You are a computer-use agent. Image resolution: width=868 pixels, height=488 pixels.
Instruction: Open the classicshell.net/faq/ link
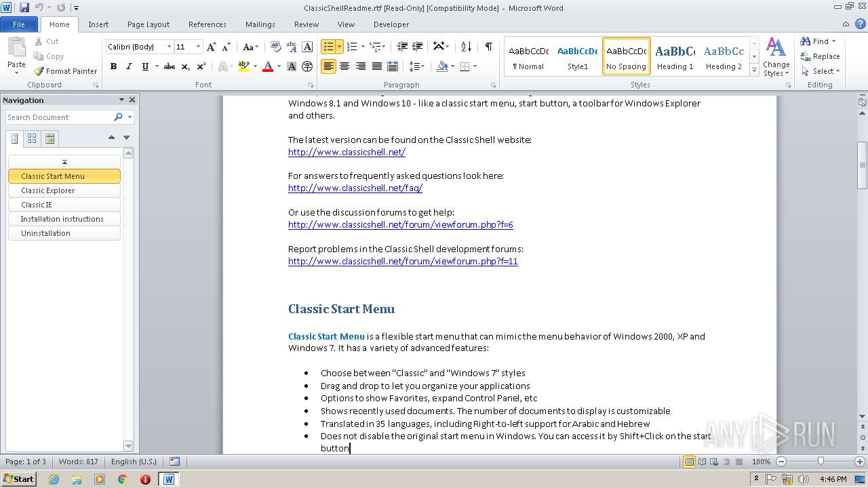[355, 188]
